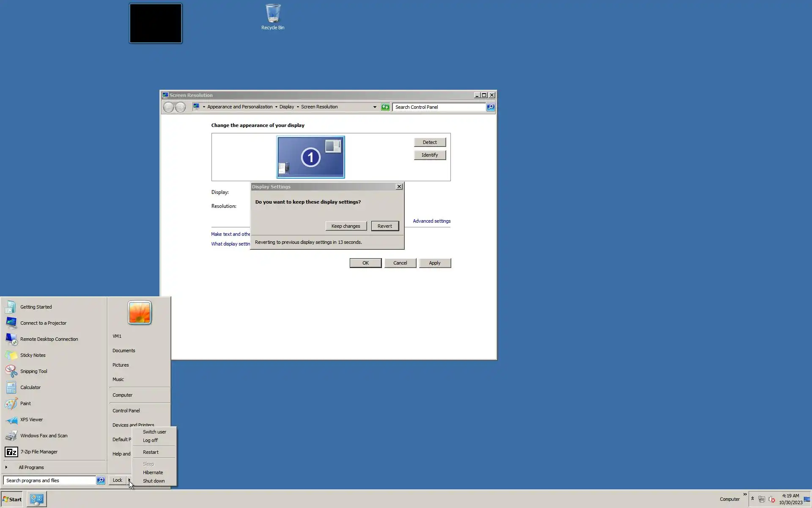
Task: Show hidden system tray icons
Action: (x=752, y=499)
